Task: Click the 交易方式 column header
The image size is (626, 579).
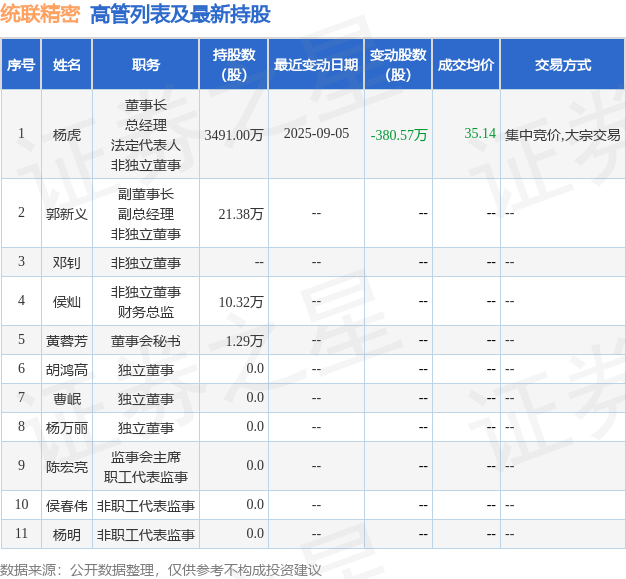Action: pos(563,64)
